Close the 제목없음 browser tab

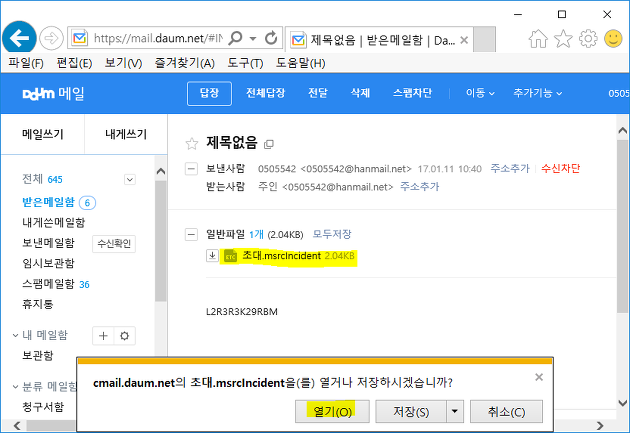pyautogui.click(x=464, y=40)
